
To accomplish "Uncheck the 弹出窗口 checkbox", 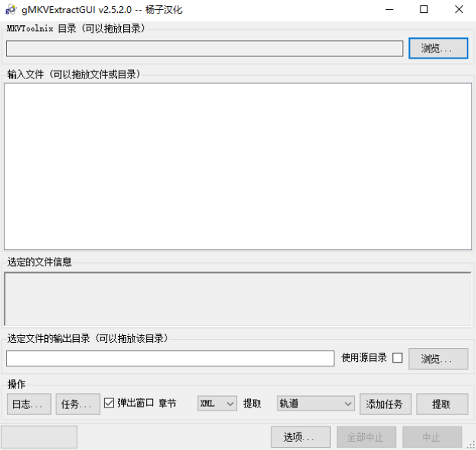I will point(109,403).
